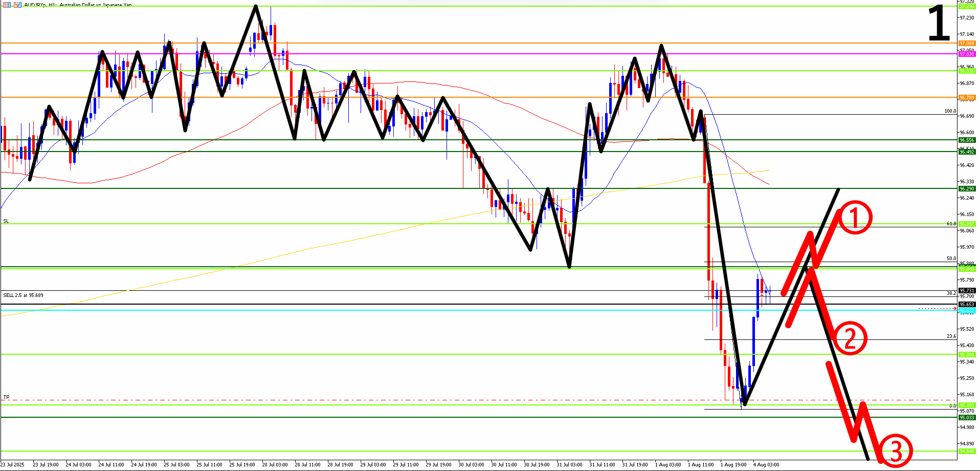Image resolution: width=980 pixels, height=471 pixels.
Task: Select the SELL 2.5 at 95.689 order label
Action: pyautogui.click(x=24, y=295)
